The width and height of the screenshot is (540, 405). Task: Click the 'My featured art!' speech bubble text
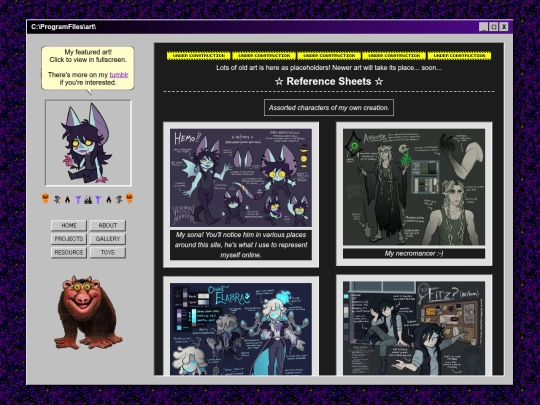pyautogui.click(x=88, y=67)
